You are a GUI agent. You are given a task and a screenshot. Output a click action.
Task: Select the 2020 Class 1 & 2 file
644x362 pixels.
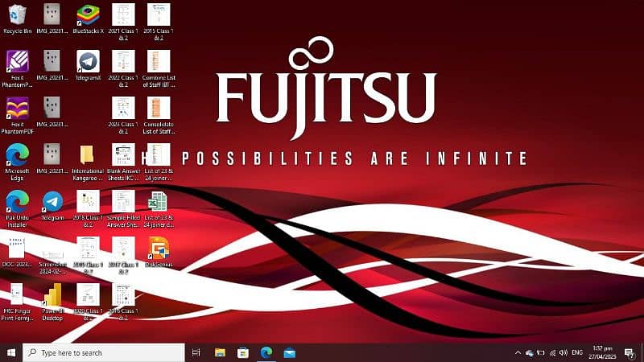tap(88, 302)
